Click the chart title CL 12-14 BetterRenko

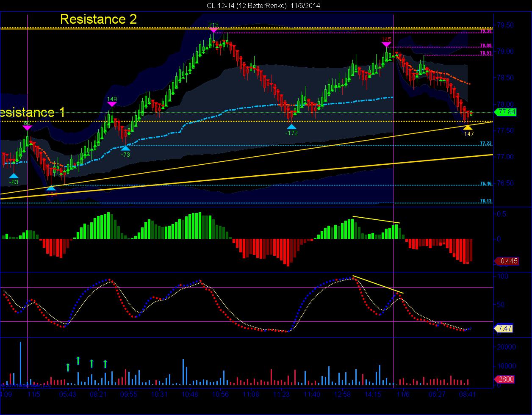(x=263, y=6)
